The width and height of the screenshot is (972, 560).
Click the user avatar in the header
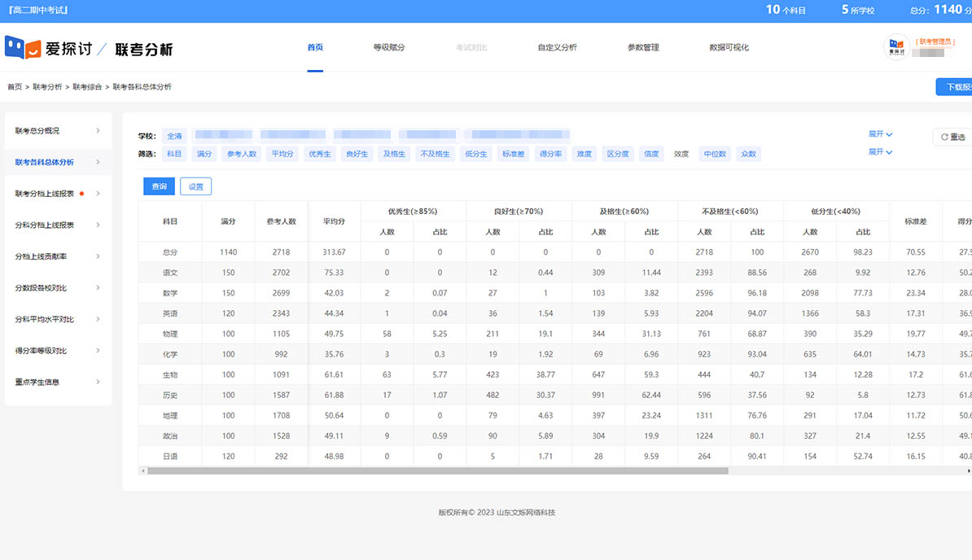[896, 47]
